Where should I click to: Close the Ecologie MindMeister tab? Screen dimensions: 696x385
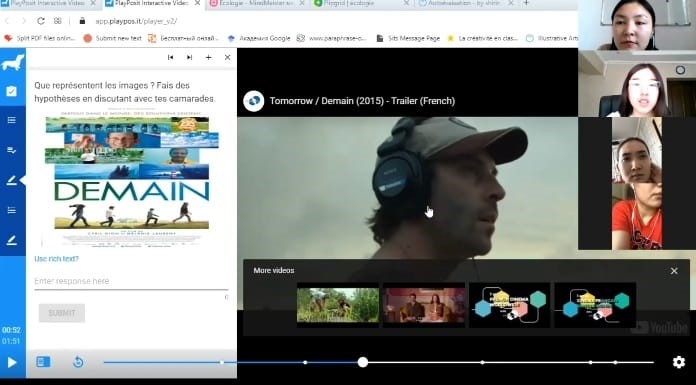click(301, 3)
